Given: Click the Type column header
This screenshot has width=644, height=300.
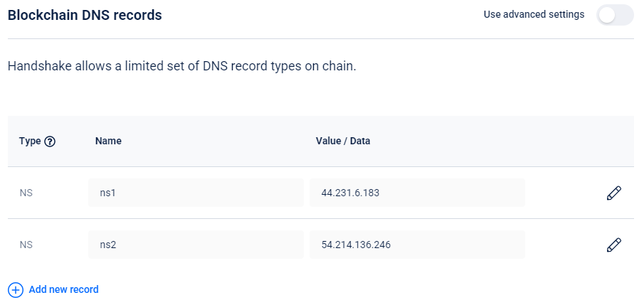Looking at the screenshot, I should 30,141.
